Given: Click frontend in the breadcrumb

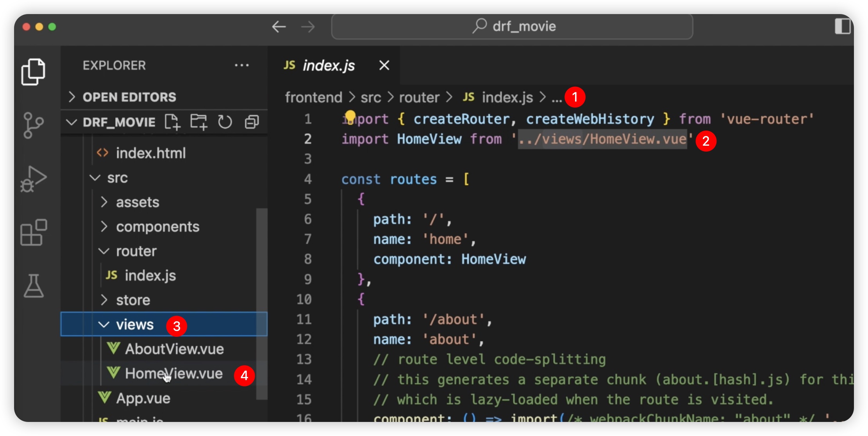Looking at the screenshot, I should (x=313, y=97).
